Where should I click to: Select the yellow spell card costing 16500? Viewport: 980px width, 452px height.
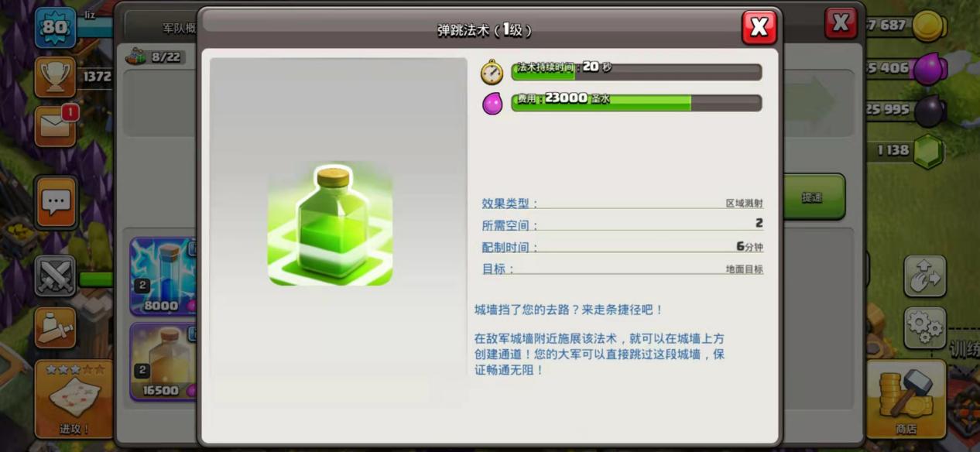point(163,361)
